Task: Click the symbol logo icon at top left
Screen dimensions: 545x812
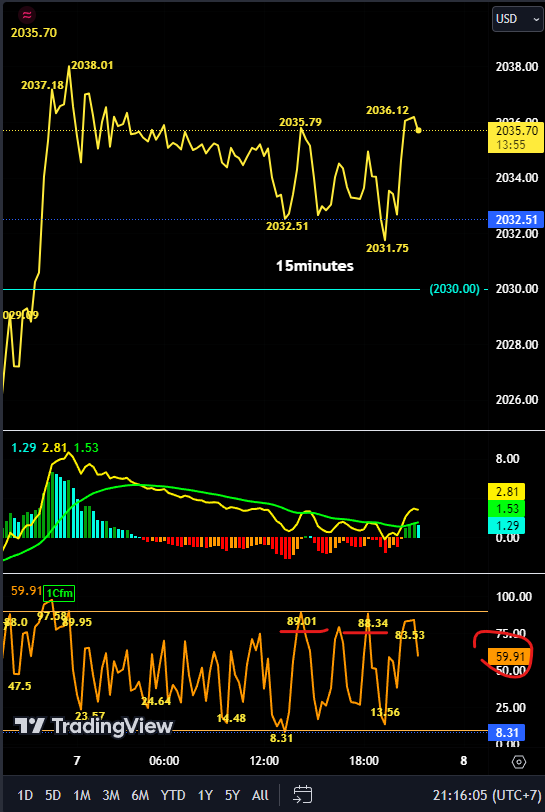Action: (26, 14)
